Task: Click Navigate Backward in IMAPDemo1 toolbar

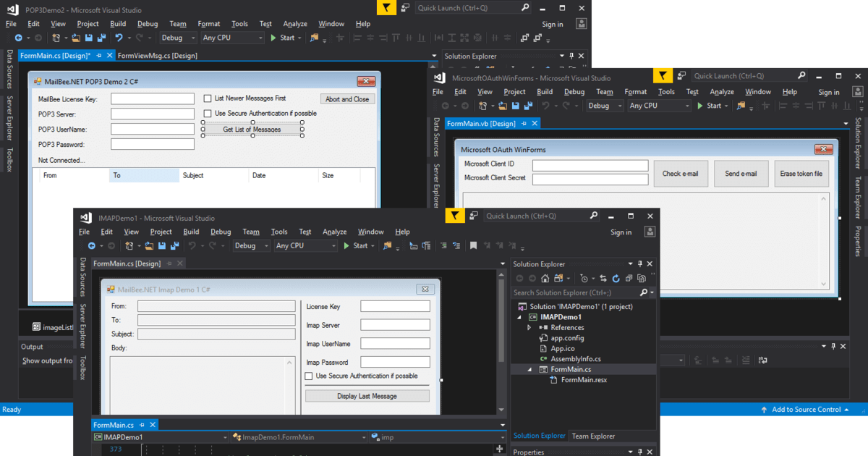Action: [93, 245]
